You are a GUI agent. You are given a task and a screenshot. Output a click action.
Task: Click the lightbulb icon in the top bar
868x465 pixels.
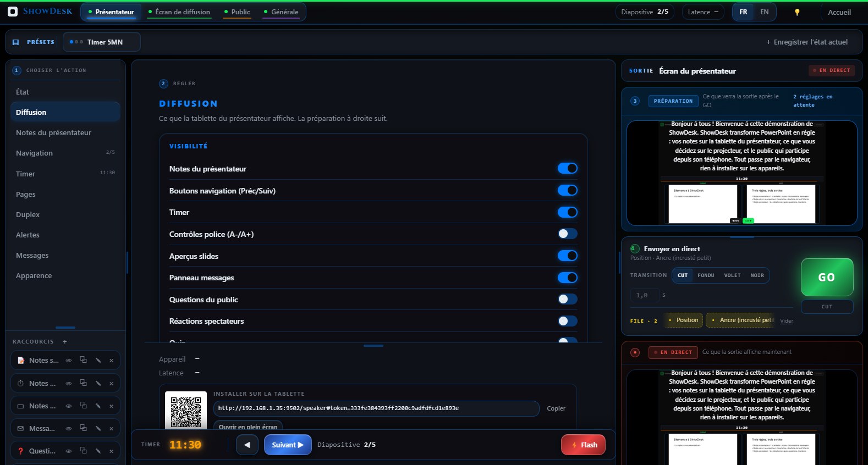(x=797, y=12)
